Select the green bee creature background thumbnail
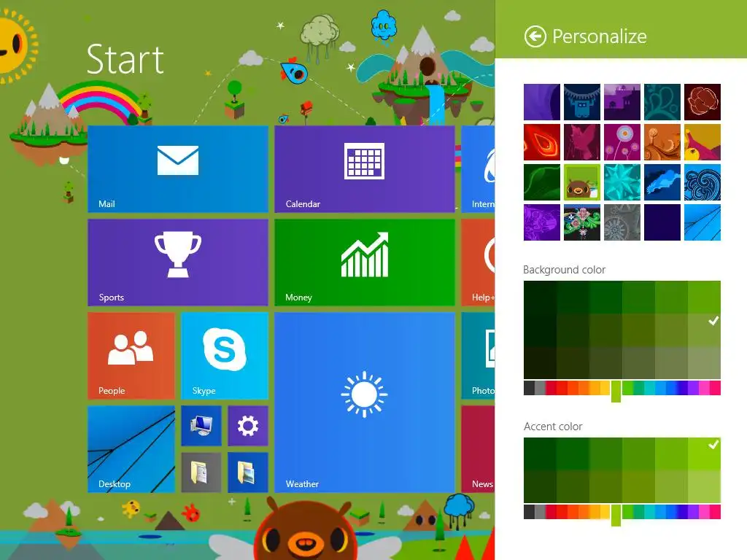 [582, 182]
